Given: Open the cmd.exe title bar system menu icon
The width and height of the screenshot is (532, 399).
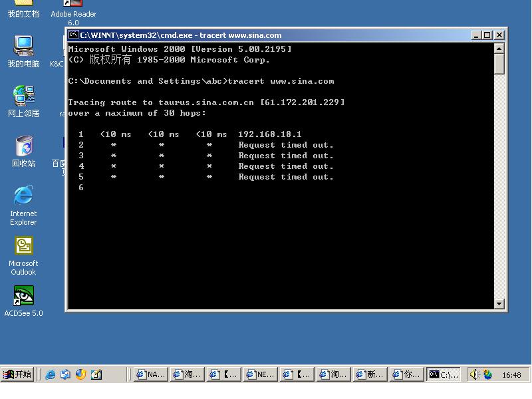Looking at the screenshot, I should 73,35.
